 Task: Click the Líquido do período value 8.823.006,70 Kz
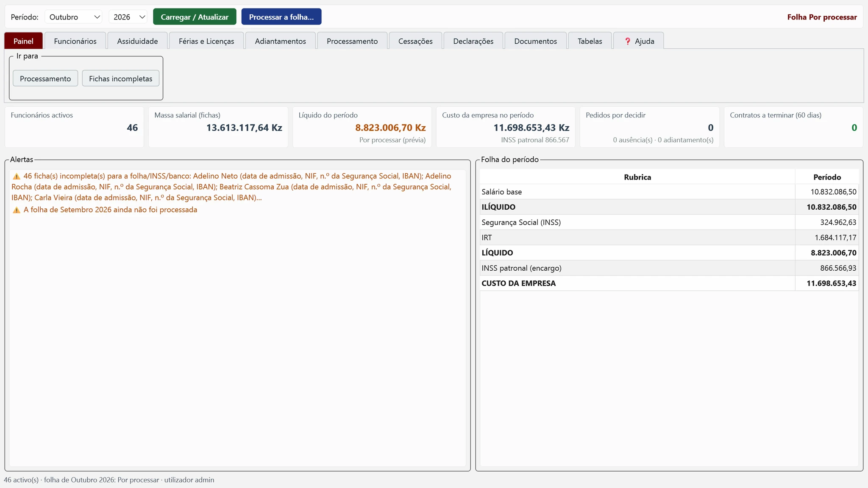coord(390,128)
